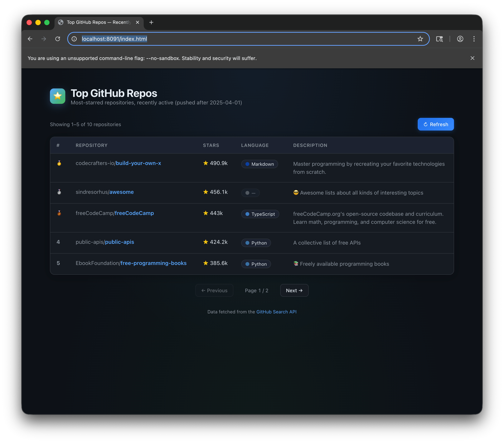The width and height of the screenshot is (504, 443).
Task: Click the bronze medal icon for rank three
Action: pyautogui.click(x=59, y=213)
